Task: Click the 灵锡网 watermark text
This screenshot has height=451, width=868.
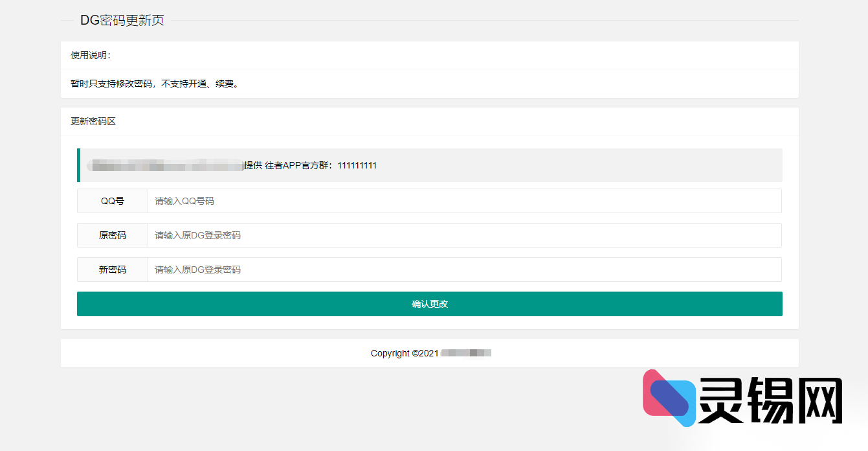Action: pyautogui.click(x=770, y=400)
